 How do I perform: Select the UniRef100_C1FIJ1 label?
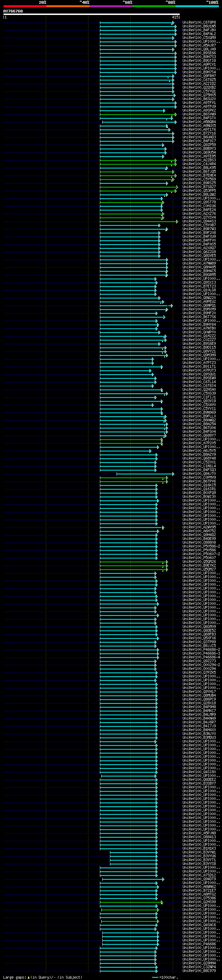coord(199,397)
